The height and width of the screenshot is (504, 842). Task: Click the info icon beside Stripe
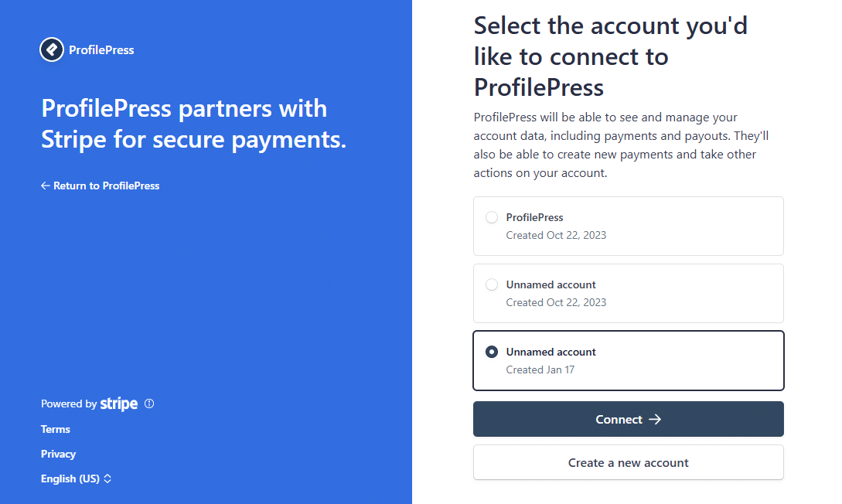pos(149,404)
